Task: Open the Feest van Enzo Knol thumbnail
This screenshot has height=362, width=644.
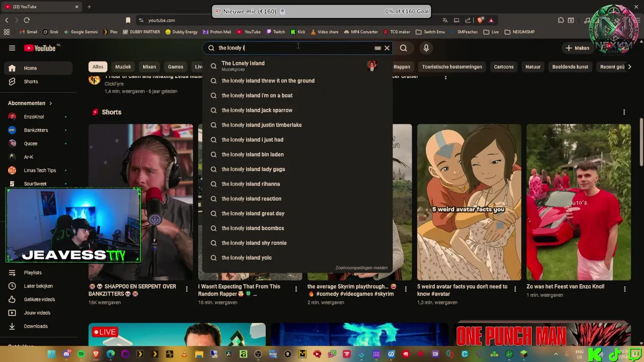Action: (579, 202)
